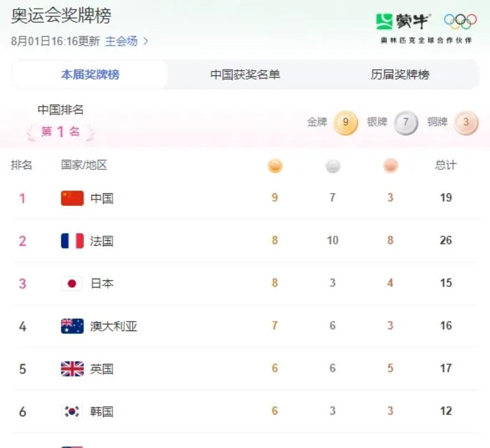This screenshot has width=490, height=448.
Task: Click the Mengniu sponsor logo
Action: coord(404,21)
